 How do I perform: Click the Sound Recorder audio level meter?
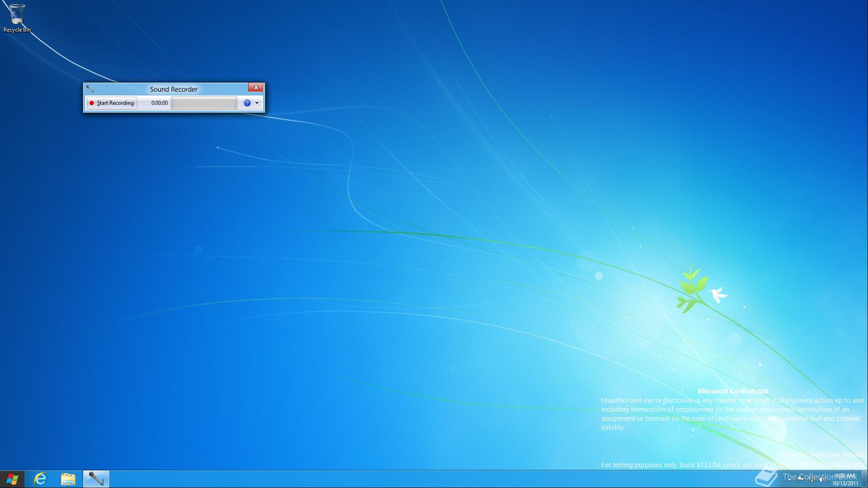pos(204,103)
